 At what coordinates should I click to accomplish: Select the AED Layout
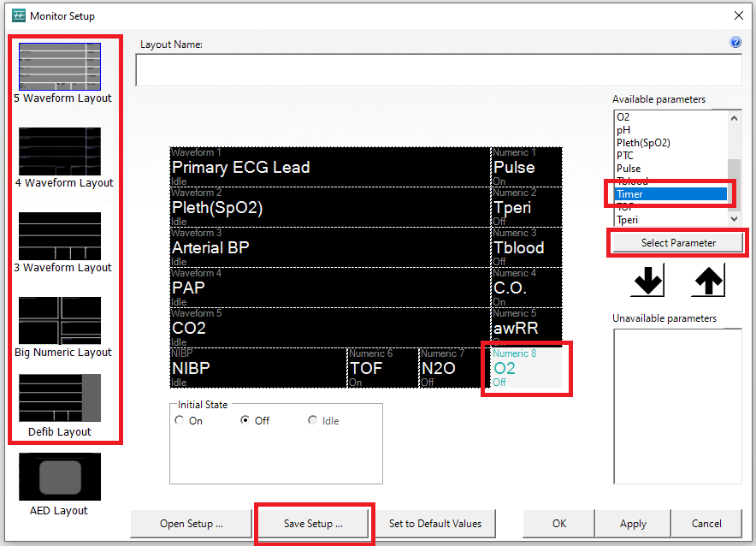tap(58, 476)
